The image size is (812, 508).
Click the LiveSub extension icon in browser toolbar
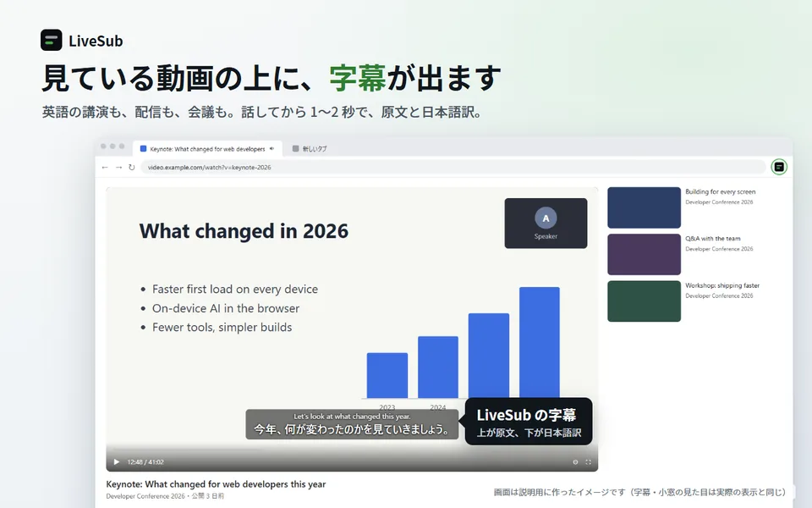(779, 167)
